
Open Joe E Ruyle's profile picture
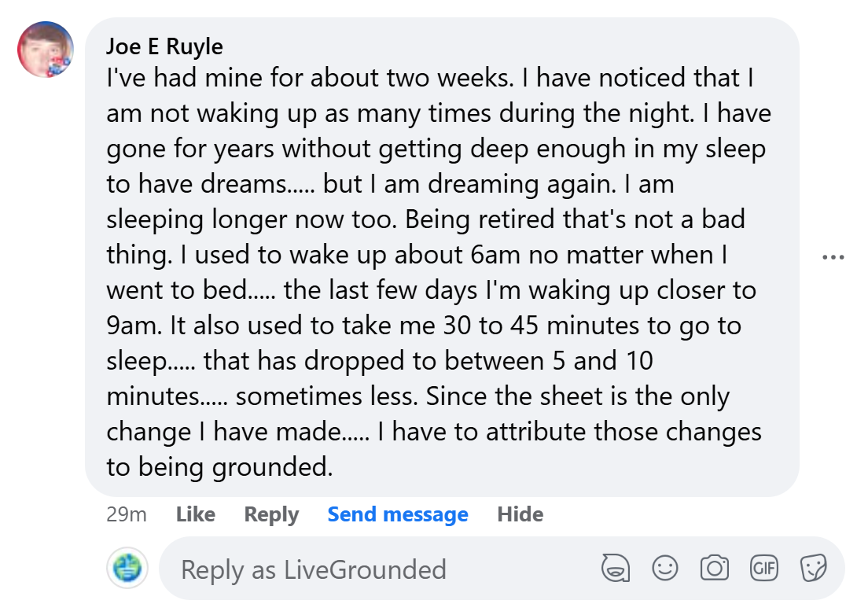click(46, 49)
